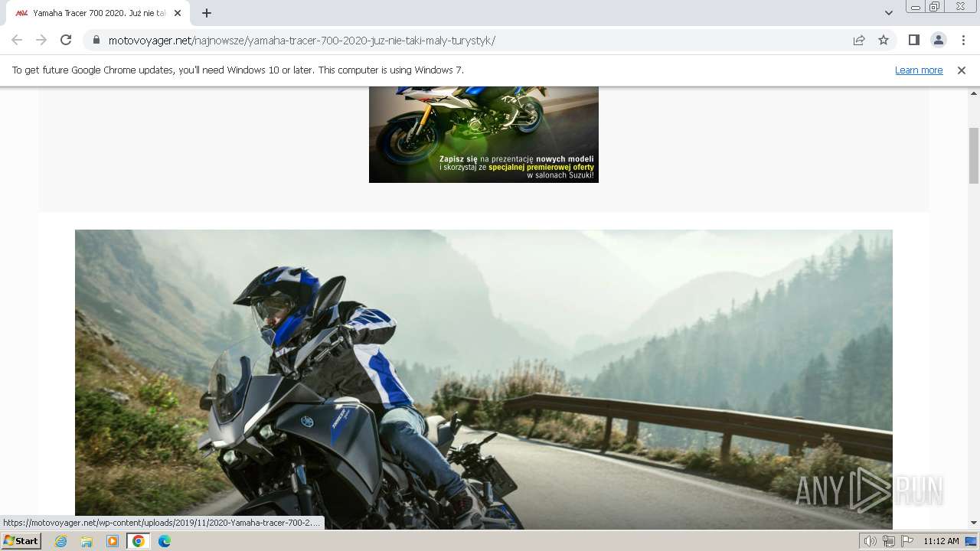Click the page vertical scrollbar thumb
980x551 pixels.
point(974,155)
